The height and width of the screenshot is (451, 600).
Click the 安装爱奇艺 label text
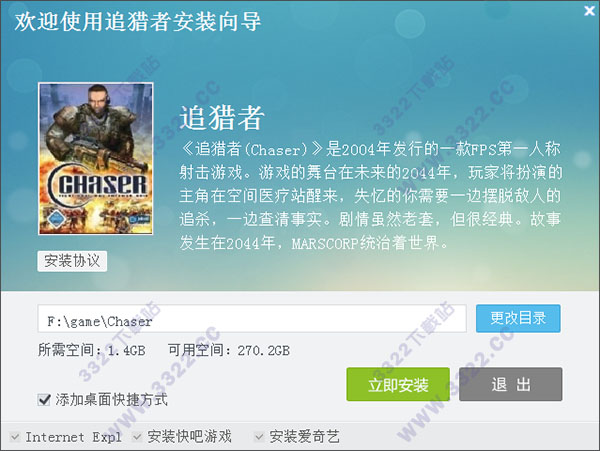tap(304, 436)
